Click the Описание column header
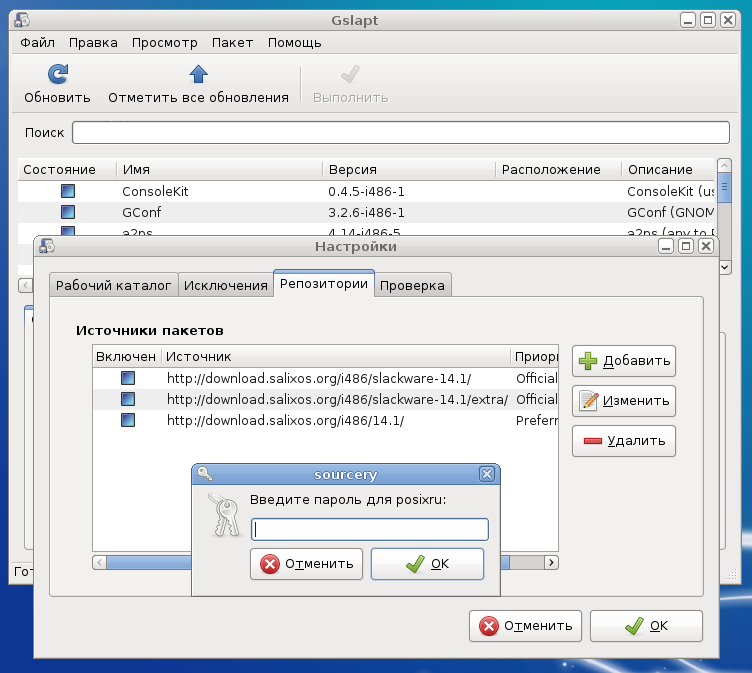The height and width of the screenshot is (673, 752). click(x=668, y=169)
